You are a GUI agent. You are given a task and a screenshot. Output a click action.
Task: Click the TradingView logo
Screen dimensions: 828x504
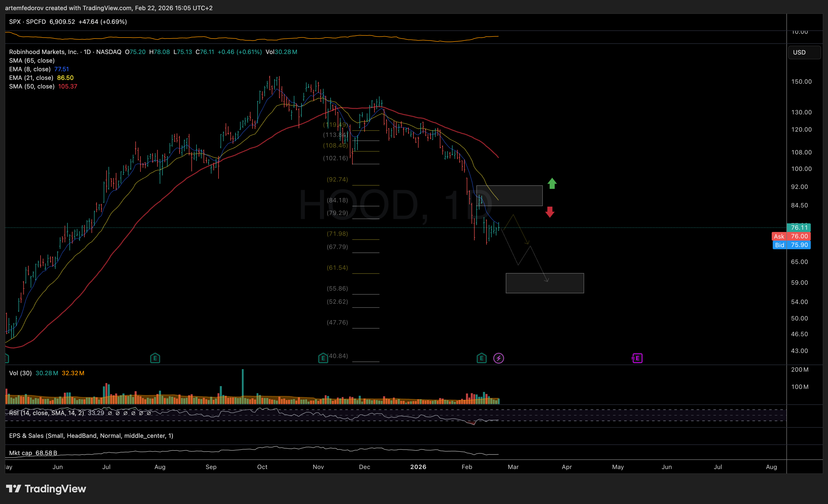pos(46,489)
